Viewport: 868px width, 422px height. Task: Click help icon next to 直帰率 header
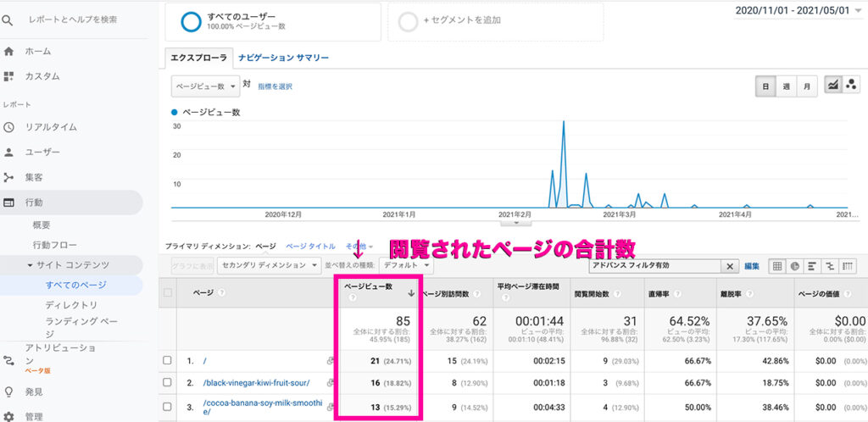(677, 294)
